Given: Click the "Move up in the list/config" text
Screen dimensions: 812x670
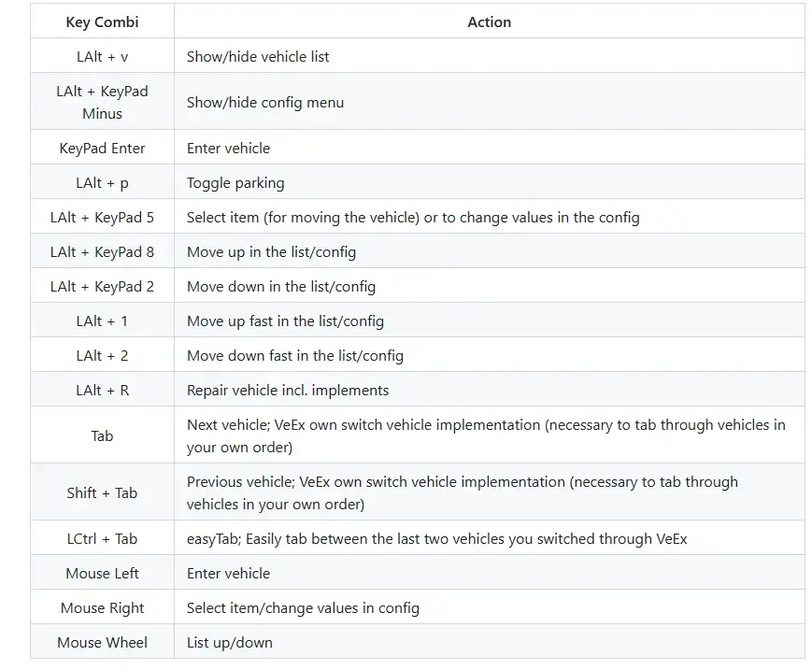Looking at the screenshot, I should 271,252.
